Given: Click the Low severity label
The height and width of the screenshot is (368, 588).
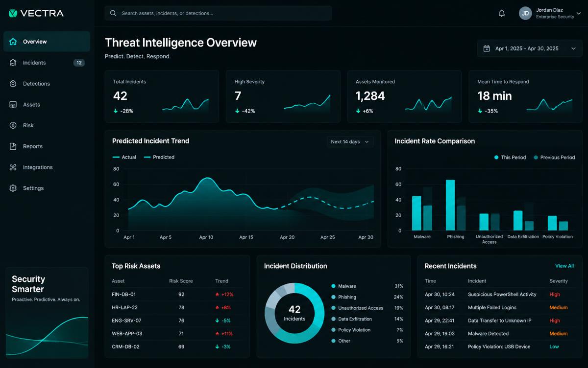Looking at the screenshot, I should [554, 346].
